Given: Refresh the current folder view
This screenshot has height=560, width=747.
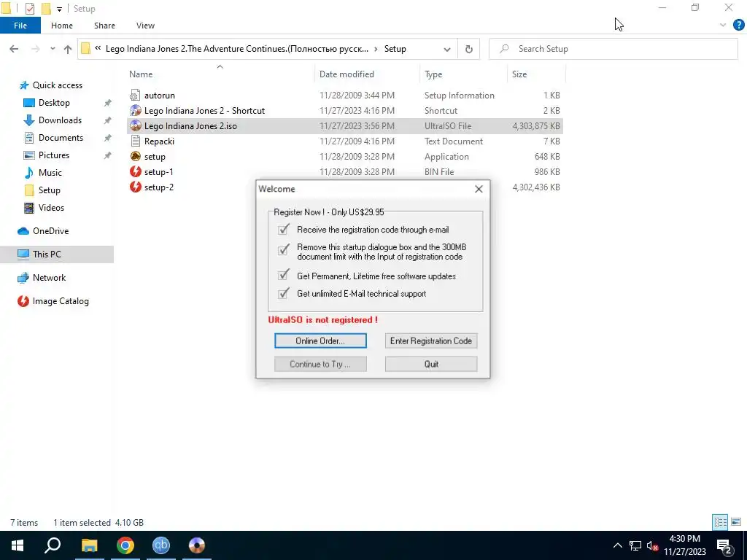Looking at the screenshot, I should (x=469, y=49).
